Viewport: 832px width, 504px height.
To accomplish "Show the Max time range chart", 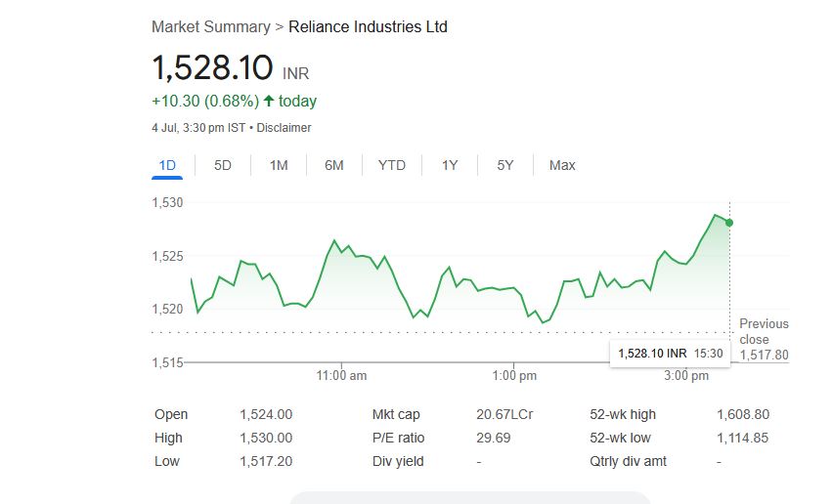I will pos(562,165).
